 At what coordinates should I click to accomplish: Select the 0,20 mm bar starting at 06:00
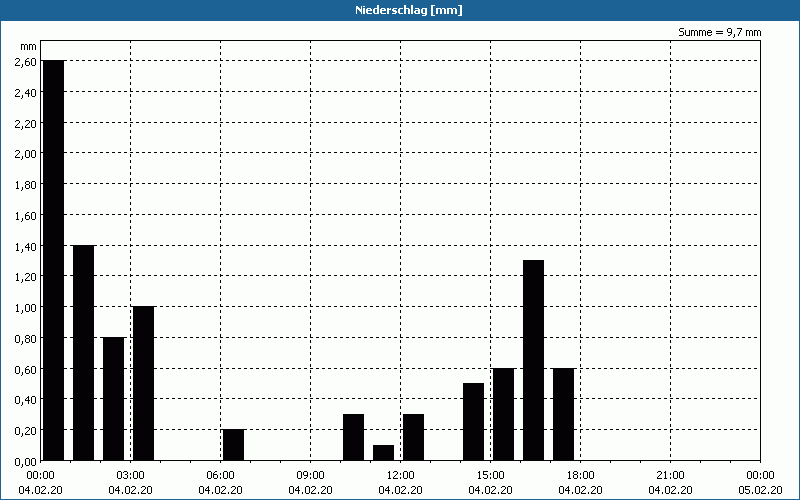234,445
